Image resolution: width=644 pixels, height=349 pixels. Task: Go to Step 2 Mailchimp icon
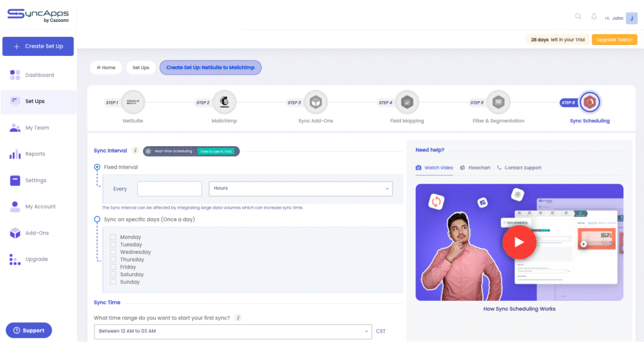[x=224, y=102]
